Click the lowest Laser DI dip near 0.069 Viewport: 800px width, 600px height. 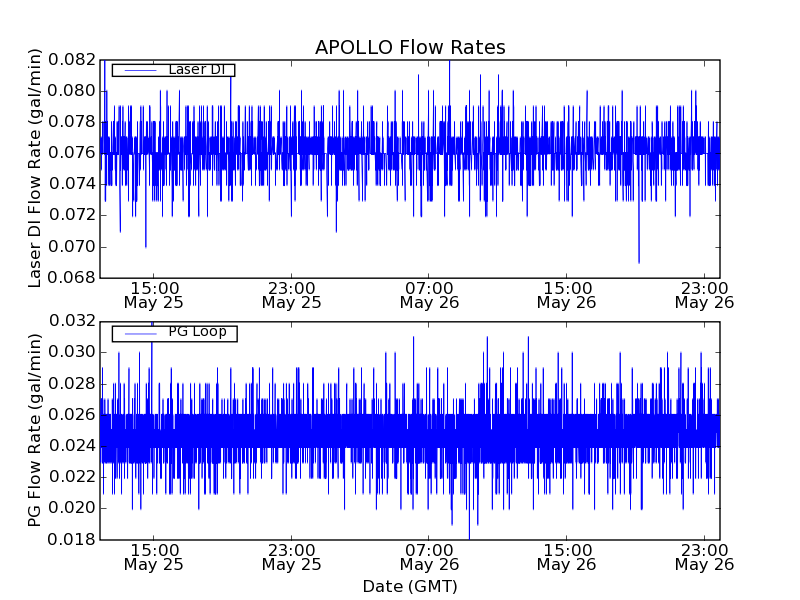click(639, 261)
